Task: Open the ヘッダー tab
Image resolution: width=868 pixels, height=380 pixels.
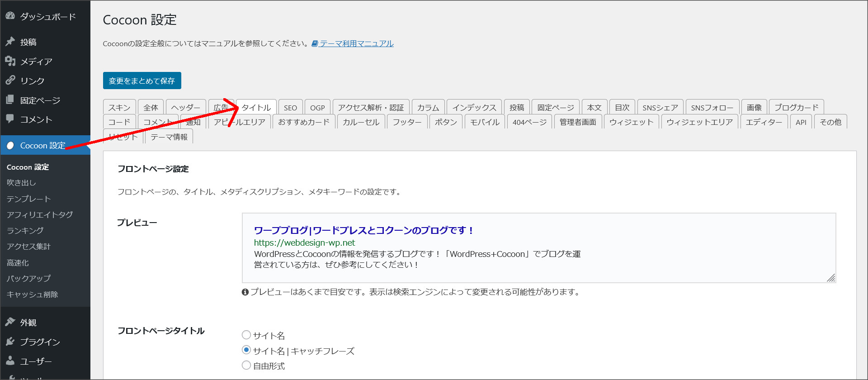Action: [186, 107]
